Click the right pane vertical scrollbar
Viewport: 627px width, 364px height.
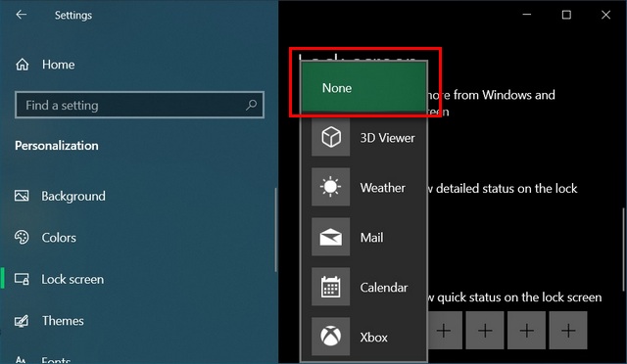pyautogui.click(x=623, y=250)
